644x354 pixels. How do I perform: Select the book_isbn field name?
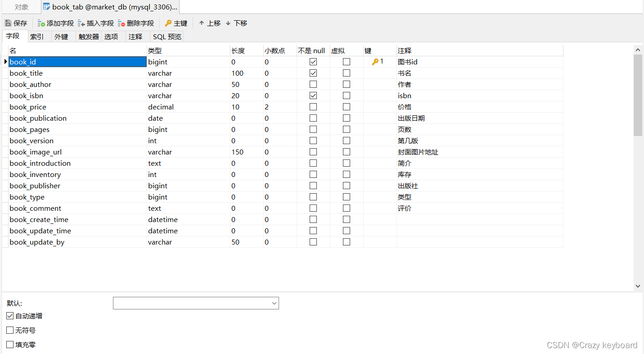(x=27, y=95)
